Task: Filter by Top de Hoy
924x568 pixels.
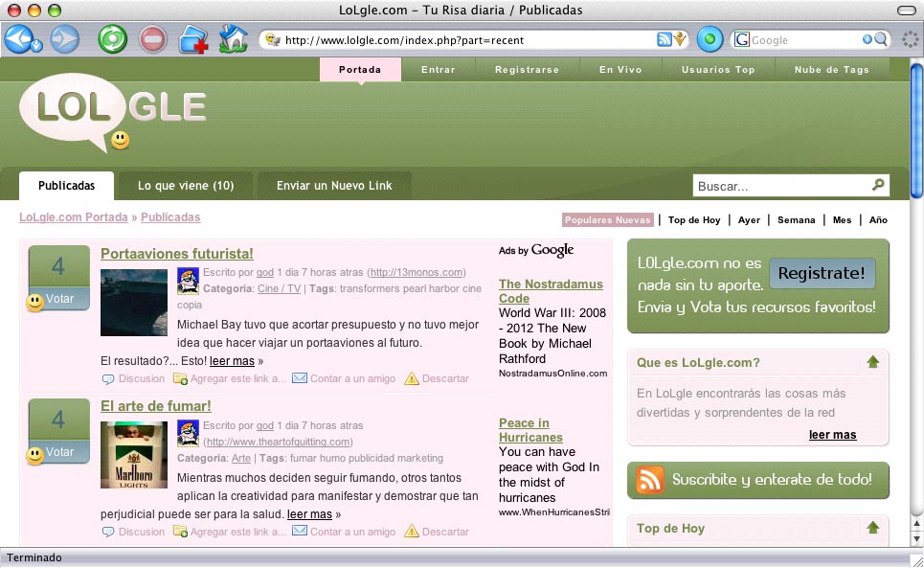Action: tap(694, 219)
